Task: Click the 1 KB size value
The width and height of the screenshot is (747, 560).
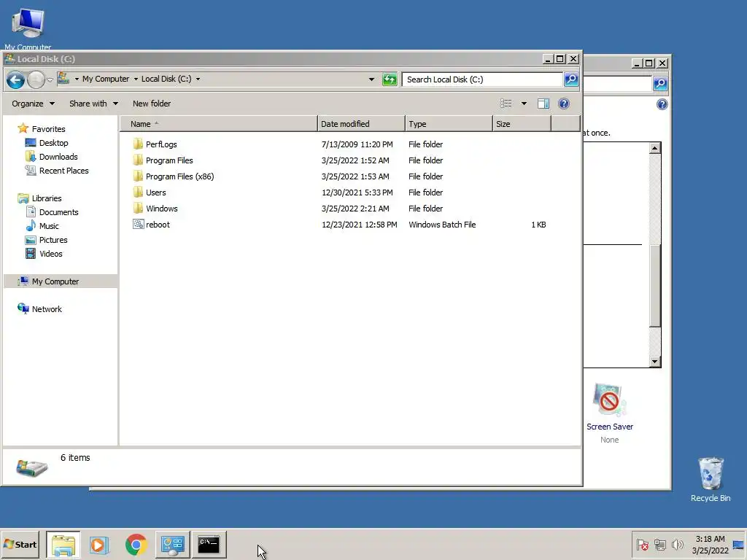Action: (x=538, y=225)
